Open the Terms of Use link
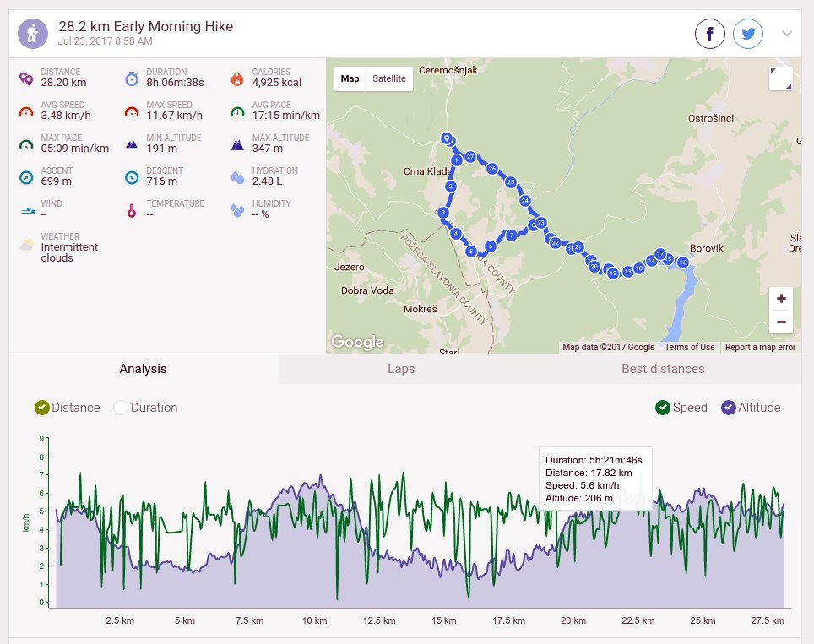 click(689, 347)
